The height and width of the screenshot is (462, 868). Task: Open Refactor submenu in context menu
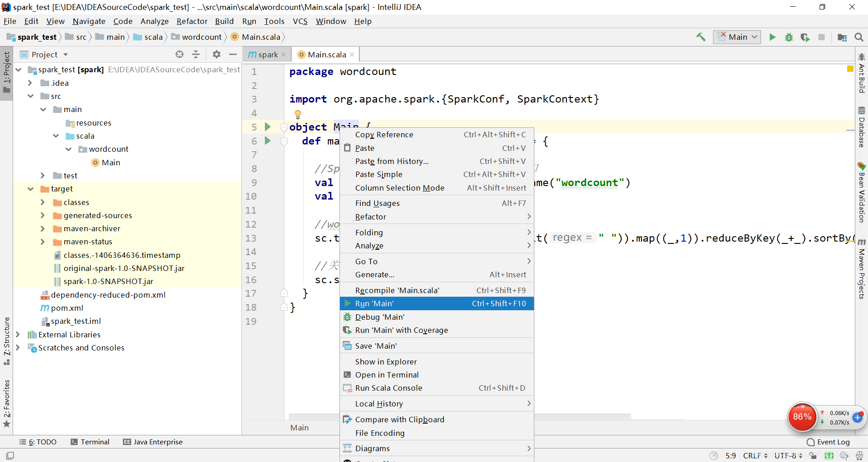tap(437, 217)
